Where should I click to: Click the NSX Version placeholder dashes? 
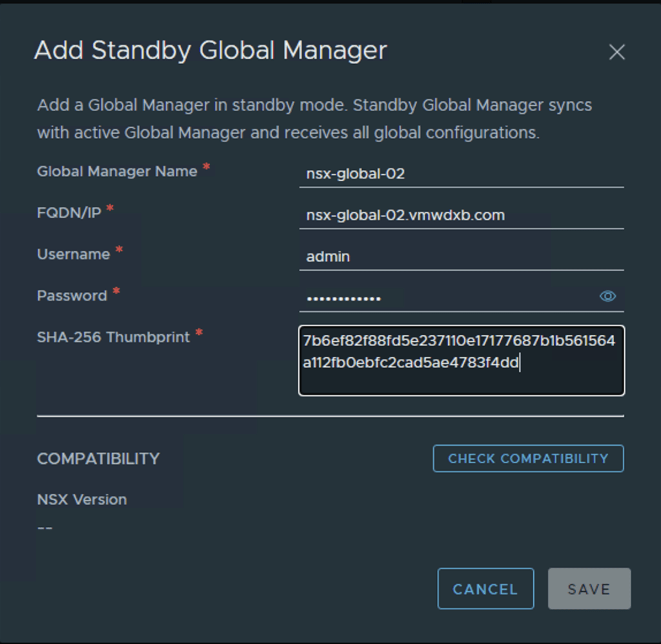tap(45, 528)
